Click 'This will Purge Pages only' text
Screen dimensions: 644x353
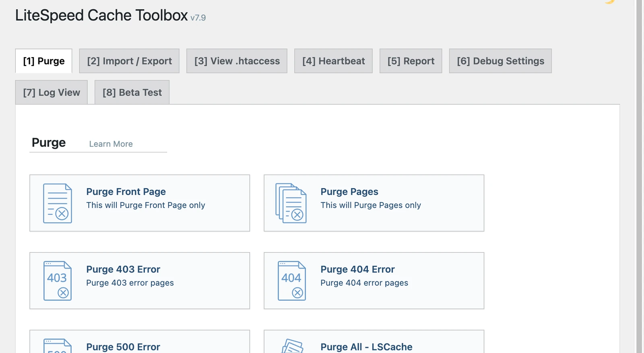point(371,205)
